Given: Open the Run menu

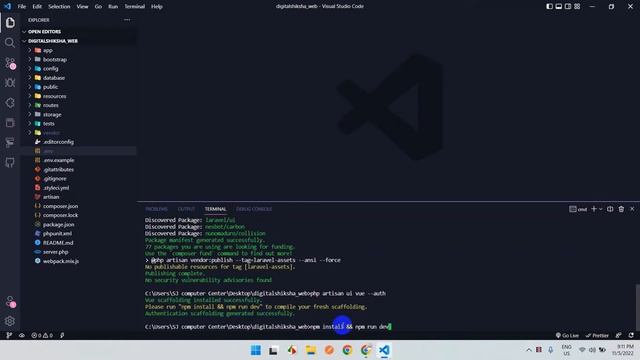Looking at the screenshot, I should pyautogui.click(x=113, y=7).
